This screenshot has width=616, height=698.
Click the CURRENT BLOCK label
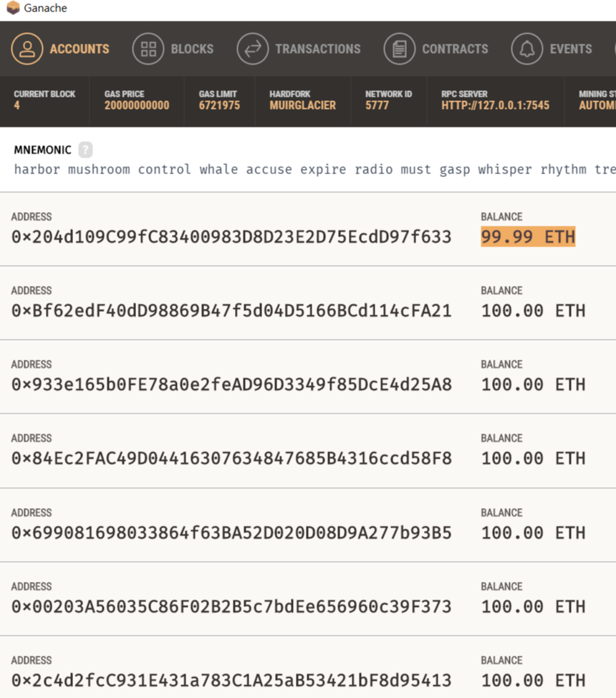click(44, 94)
